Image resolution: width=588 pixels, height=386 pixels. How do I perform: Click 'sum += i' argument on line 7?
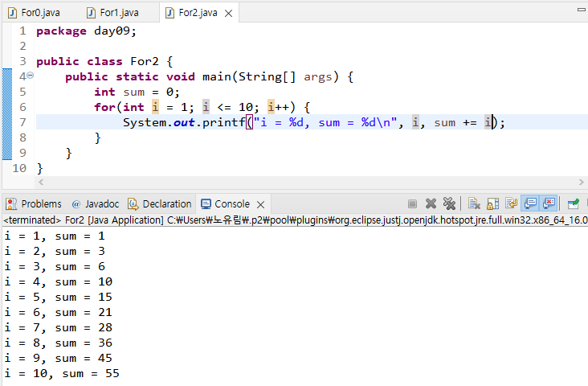pos(463,123)
